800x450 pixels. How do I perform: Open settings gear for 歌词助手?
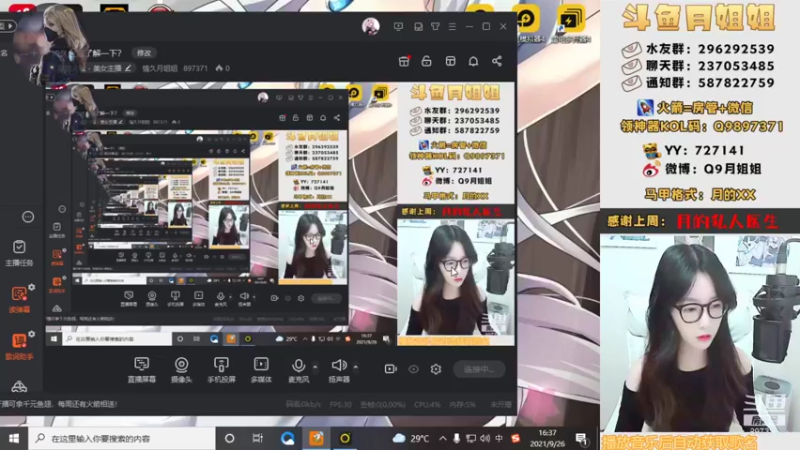pyautogui.click(x=32, y=334)
